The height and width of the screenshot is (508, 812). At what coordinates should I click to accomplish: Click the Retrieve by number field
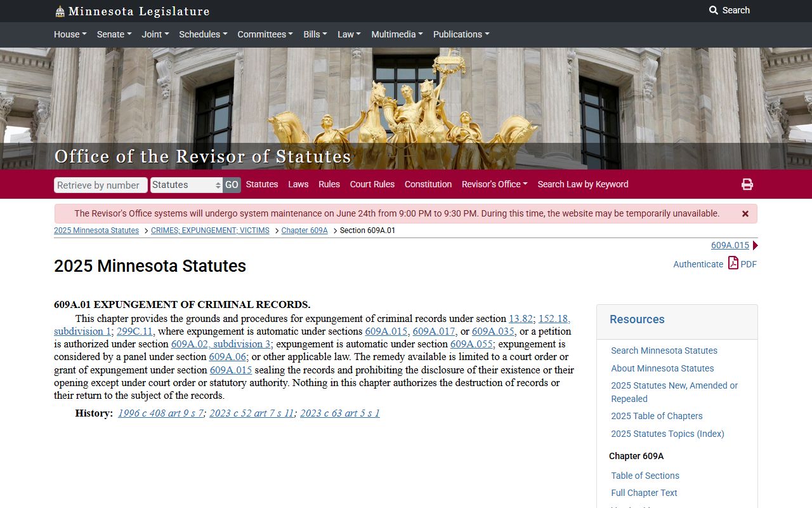tap(101, 185)
